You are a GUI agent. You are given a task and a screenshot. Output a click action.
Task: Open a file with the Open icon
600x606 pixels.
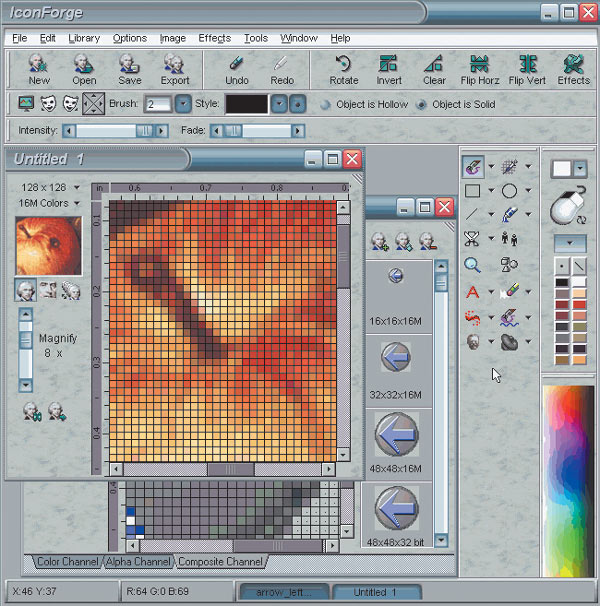(x=84, y=69)
